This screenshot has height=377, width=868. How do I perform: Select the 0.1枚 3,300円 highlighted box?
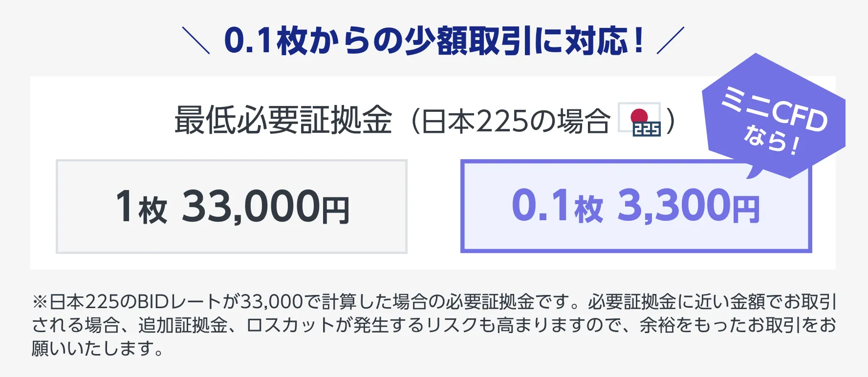coord(636,207)
